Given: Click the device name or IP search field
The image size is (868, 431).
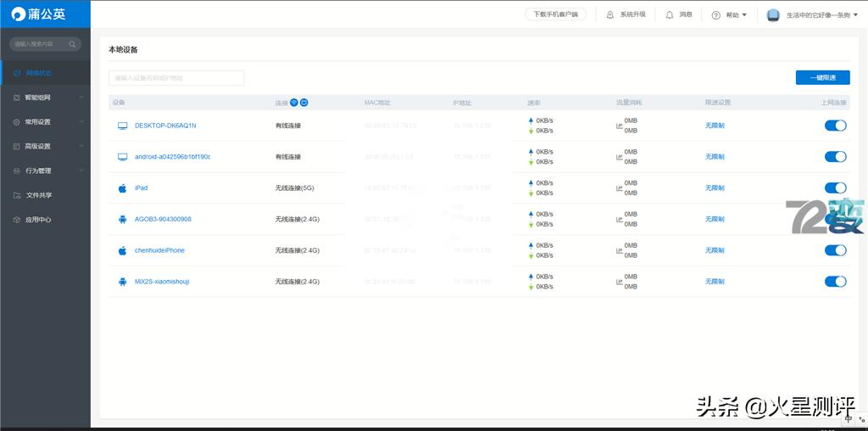Looking at the screenshot, I should pyautogui.click(x=176, y=78).
